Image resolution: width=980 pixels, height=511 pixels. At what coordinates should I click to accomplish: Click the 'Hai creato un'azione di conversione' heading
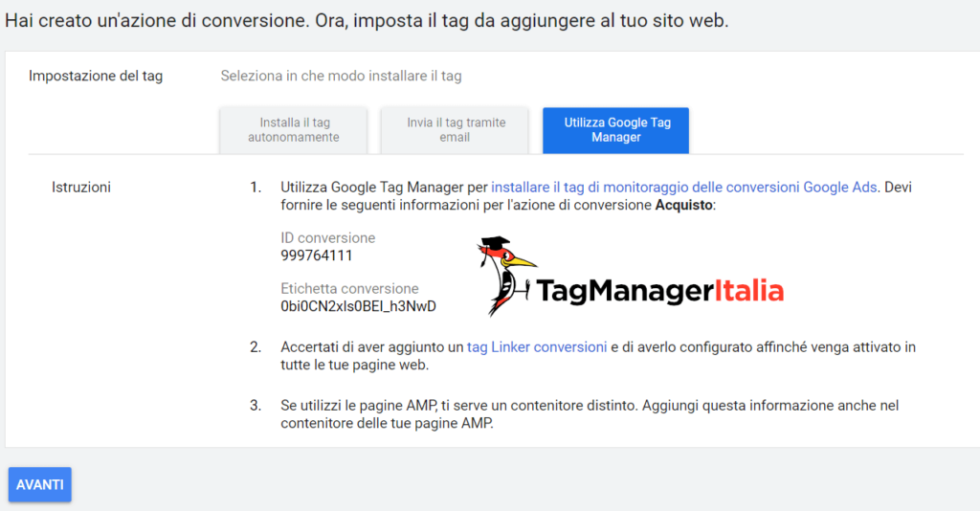point(367,21)
